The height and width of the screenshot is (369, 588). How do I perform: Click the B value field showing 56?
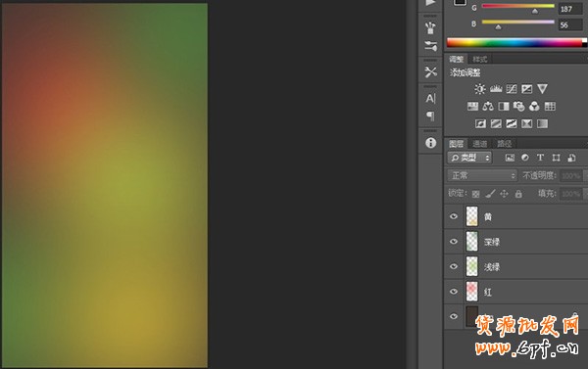click(570, 25)
